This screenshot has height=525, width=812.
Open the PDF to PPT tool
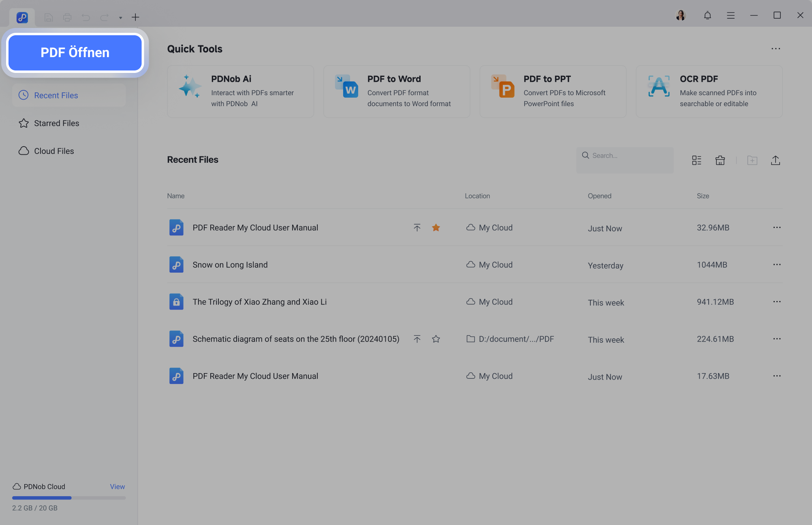(553, 92)
